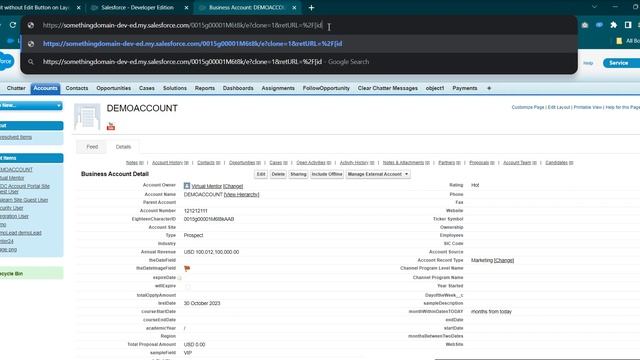Open the Clear Chatter Messages tab

[387, 88]
